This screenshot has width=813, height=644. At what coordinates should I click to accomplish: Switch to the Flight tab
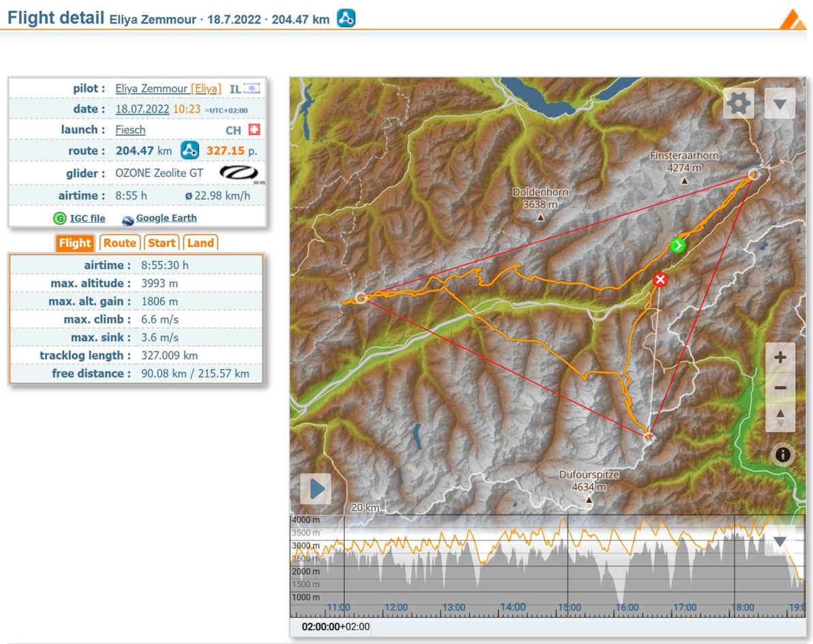click(x=75, y=243)
